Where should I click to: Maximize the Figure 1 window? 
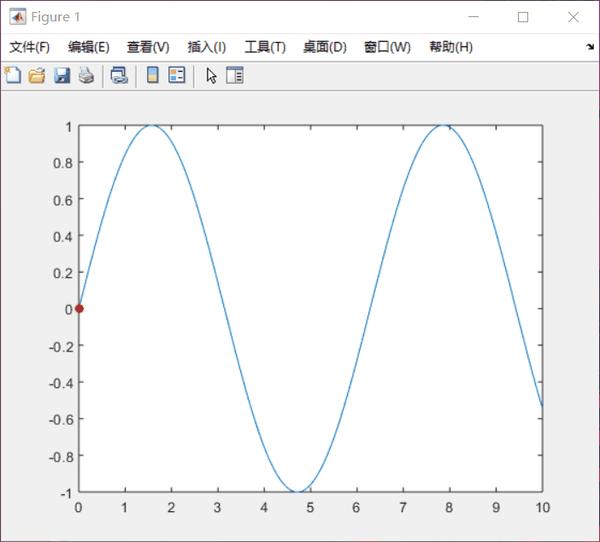[523, 17]
